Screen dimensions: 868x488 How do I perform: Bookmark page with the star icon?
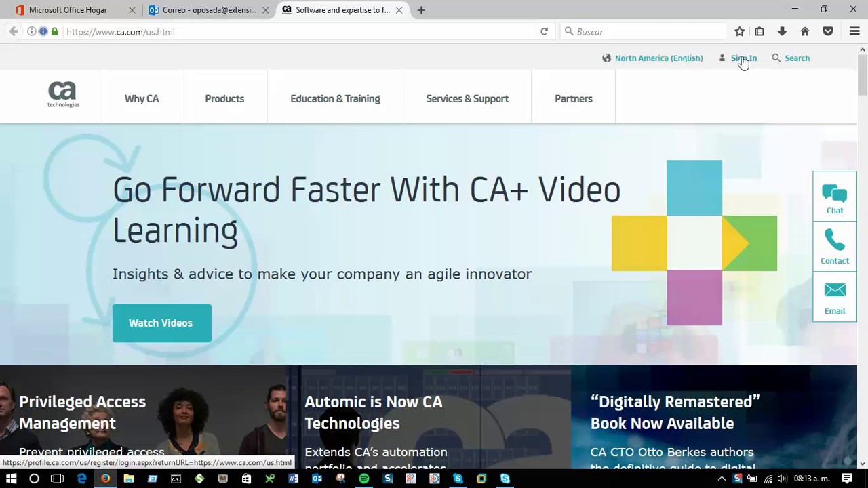[740, 31]
